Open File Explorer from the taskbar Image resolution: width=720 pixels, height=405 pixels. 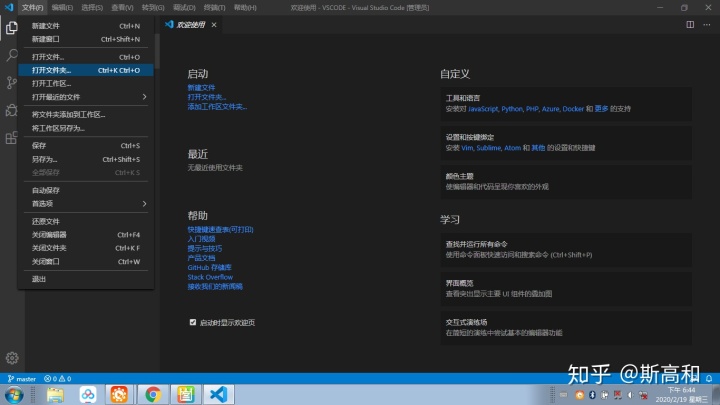[x=55, y=395]
